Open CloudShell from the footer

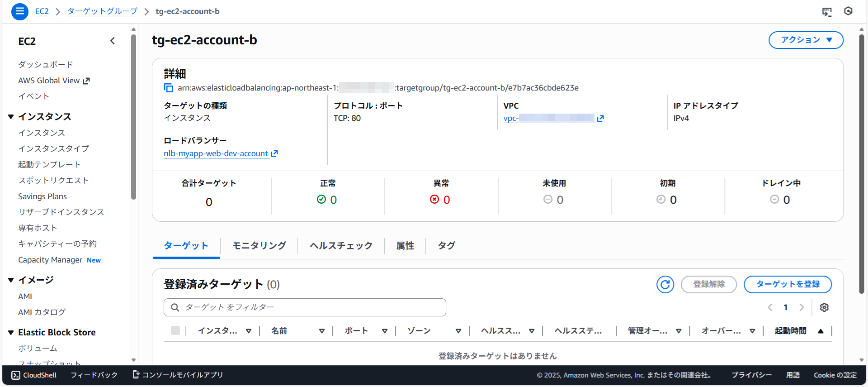pos(34,375)
